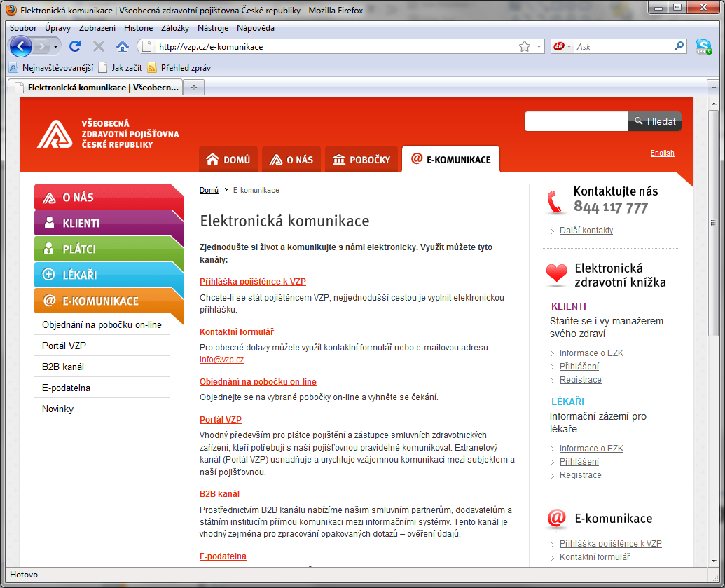Open the red O NÁS sidebar section
Viewport: 725px width, 588px height.
tap(108, 198)
